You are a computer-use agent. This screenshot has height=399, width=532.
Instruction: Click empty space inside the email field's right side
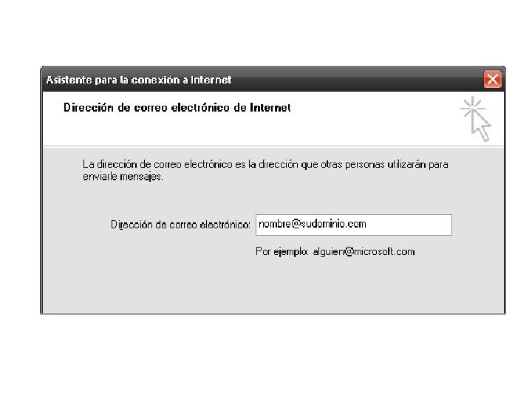(409, 225)
